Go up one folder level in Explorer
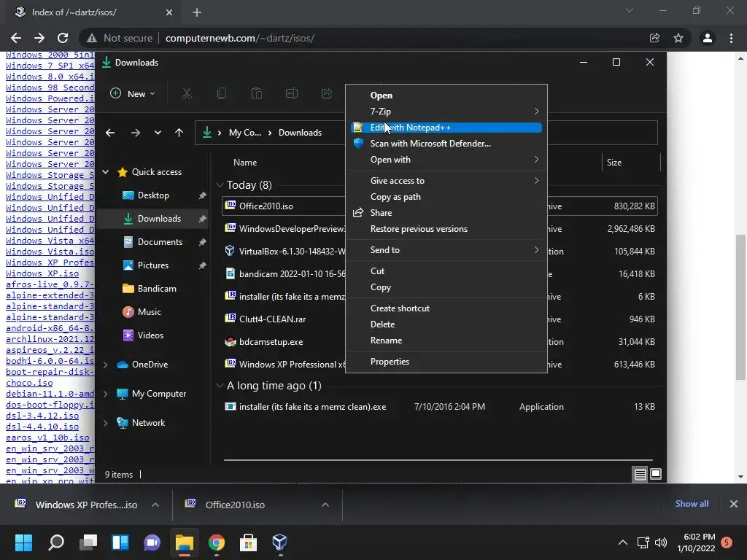Screen dimensions: 747x560 coord(179,133)
